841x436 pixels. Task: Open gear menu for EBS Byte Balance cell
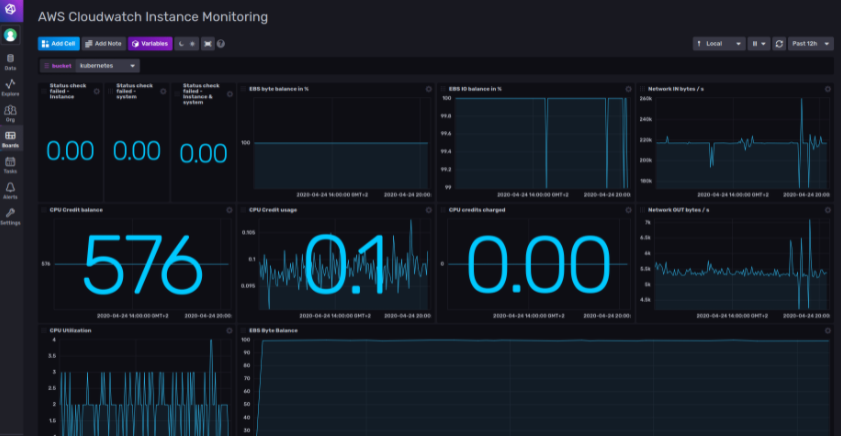828,331
